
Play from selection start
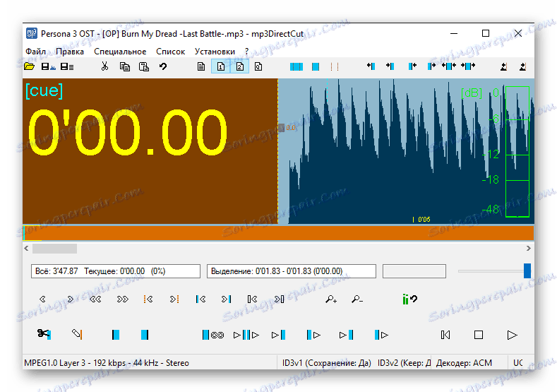(x=313, y=335)
